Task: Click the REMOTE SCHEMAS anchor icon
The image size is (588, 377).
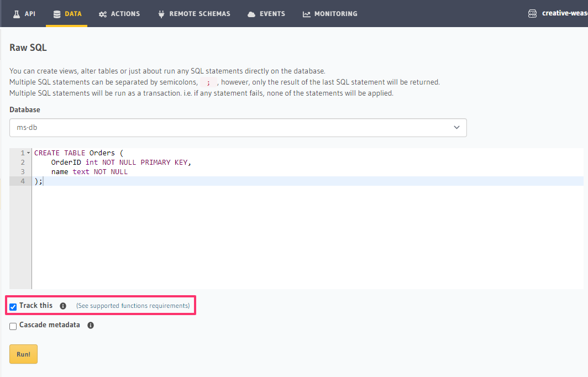Action: click(161, 13)
